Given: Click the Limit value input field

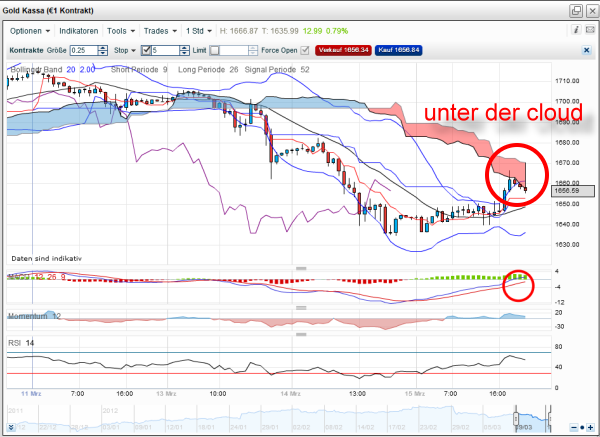Looking at the screenshot, I should pos(234,50).
